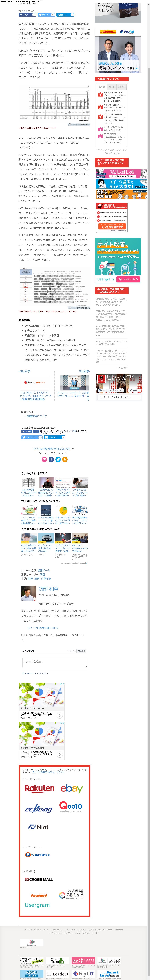The height and width of the screenshot is (980, 150).
Task: Click the arrow on the second ネットリサーチ ad
Action: [x=60, y=754]
